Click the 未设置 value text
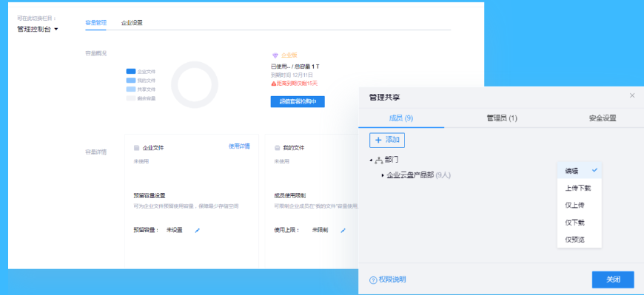 (174, 230)
